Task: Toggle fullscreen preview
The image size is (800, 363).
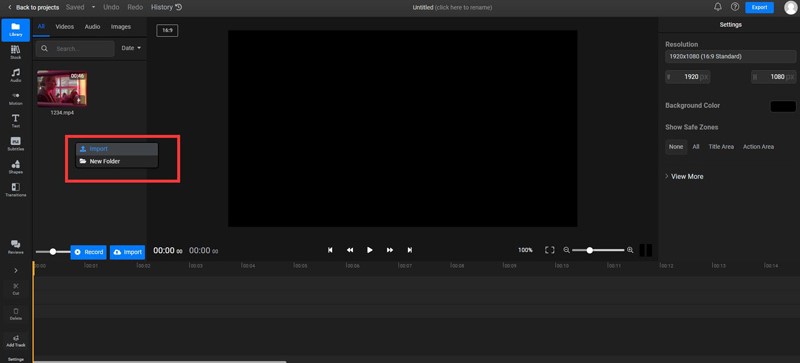Action: (549, 250)
